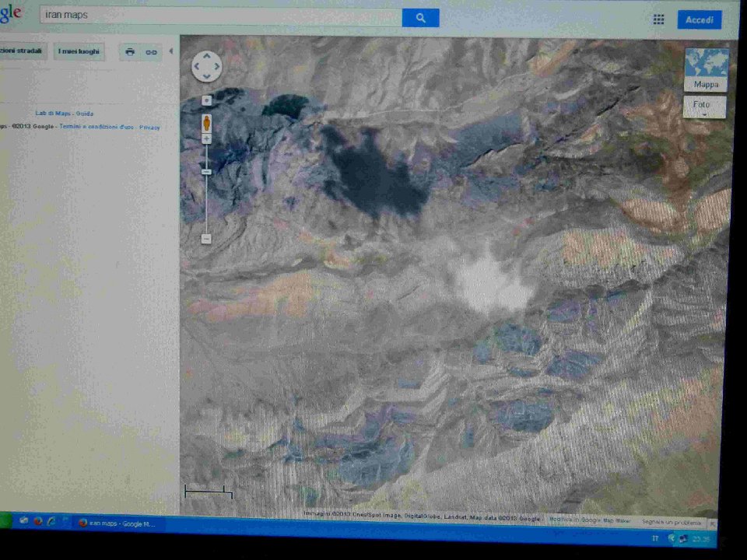Get the map link via chain icon

pyautogui.click(x=151, y=52)
